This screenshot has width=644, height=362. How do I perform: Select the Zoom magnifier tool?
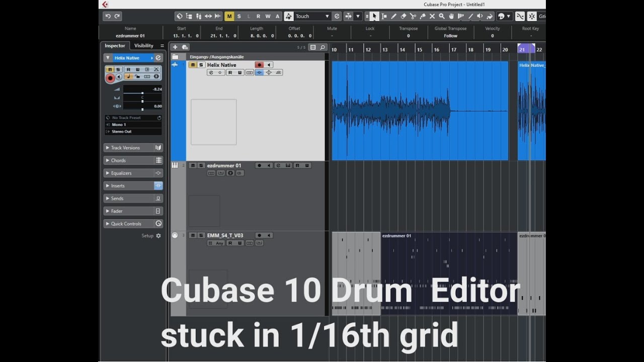(x=442, y=16)
